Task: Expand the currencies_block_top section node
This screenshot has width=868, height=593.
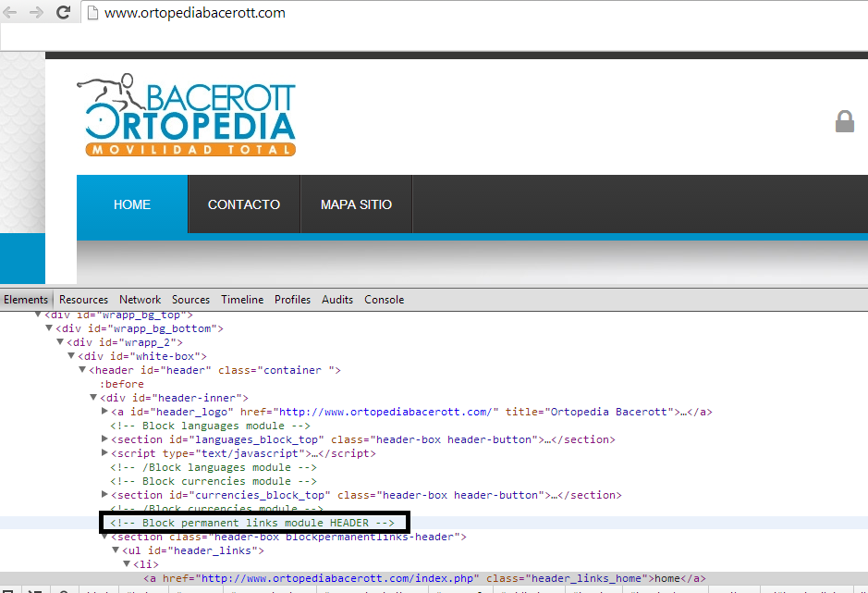Action: 105,494
